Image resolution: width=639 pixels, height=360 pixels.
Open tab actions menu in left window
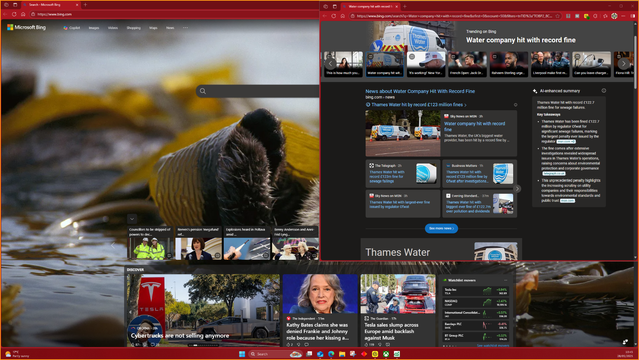point(15,5)
